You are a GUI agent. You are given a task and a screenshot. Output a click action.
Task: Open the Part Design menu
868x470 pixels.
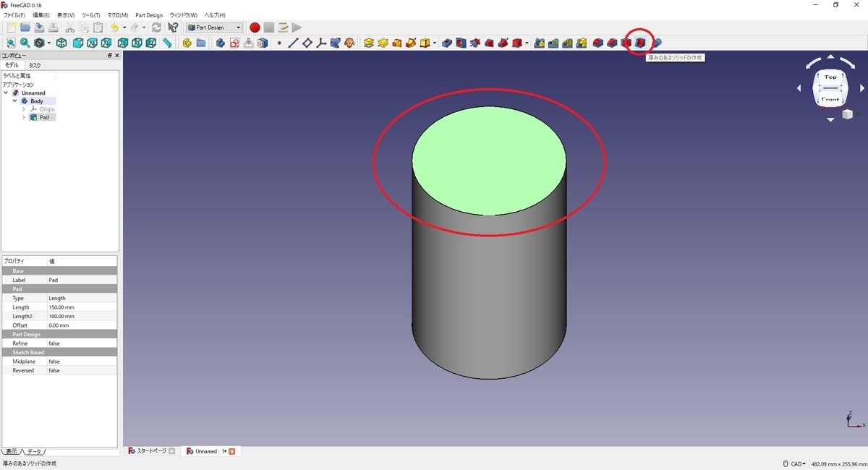[149, 15]
